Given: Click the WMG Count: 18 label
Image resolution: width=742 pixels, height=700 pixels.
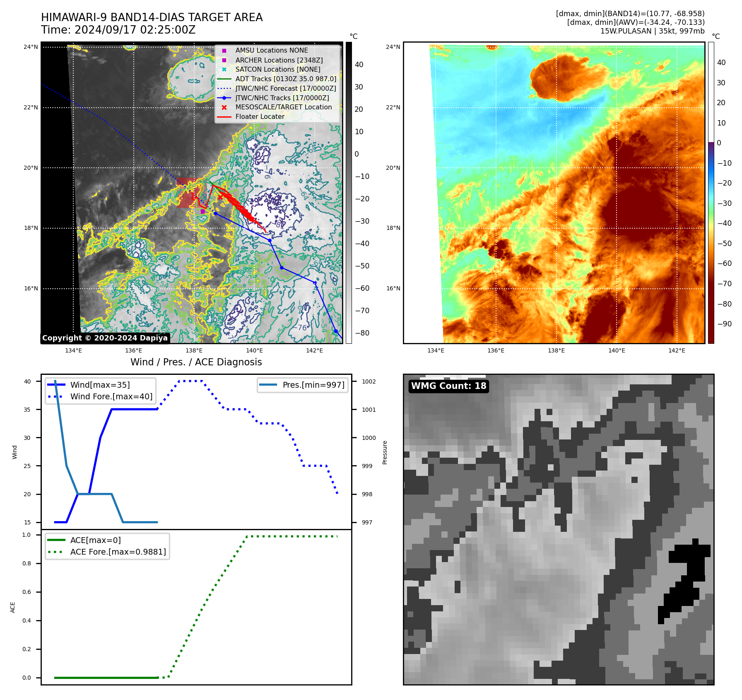Looking at the screenshot, I should (x=448, y=386).
